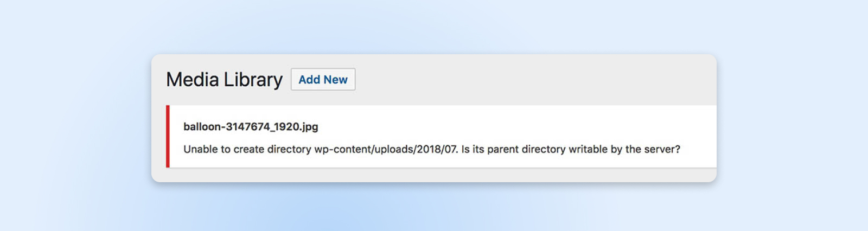Click the balloon-3147674_1920.jpg filename
Image resolution: width=868 pixels, height=231 pixels.
251,127
